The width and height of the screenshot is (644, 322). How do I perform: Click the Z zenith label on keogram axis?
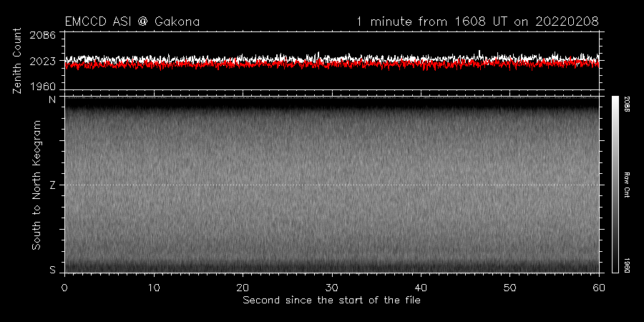click(52, 185)
